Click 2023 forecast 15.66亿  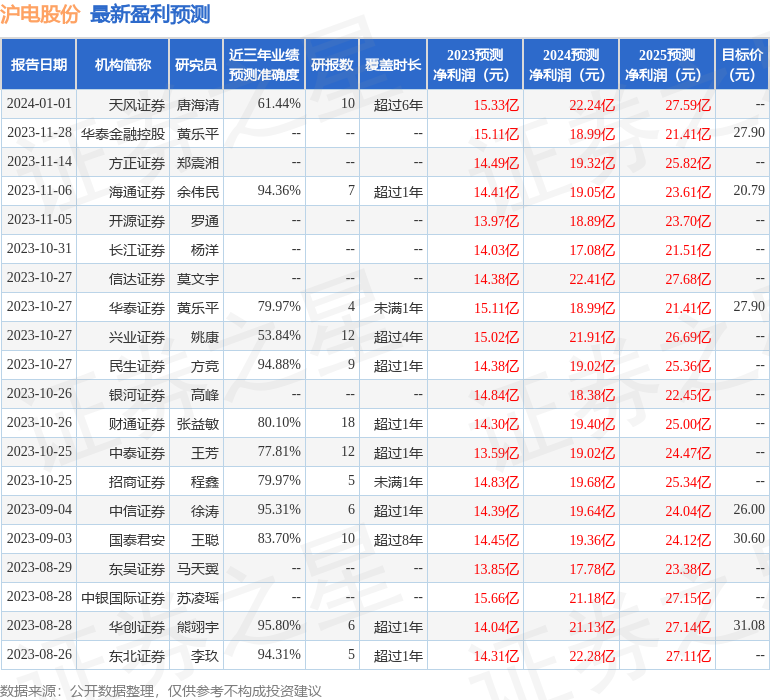tap(496, 598)
